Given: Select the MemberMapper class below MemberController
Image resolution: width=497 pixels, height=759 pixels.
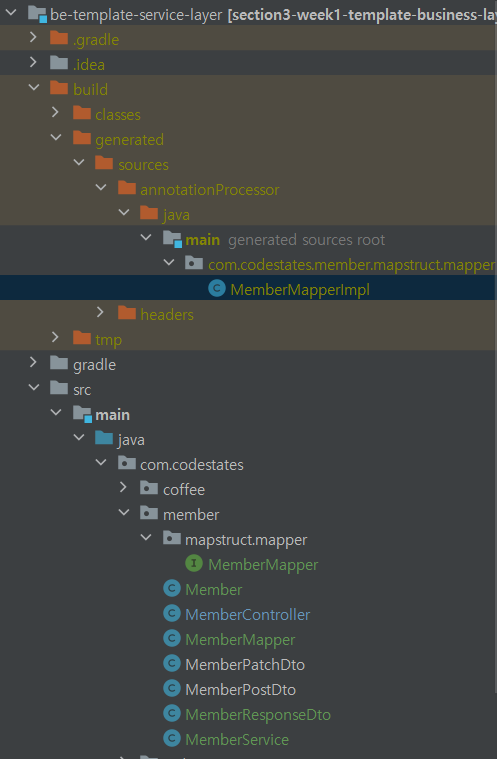Looking at the screenshot, I should (240, 640).
